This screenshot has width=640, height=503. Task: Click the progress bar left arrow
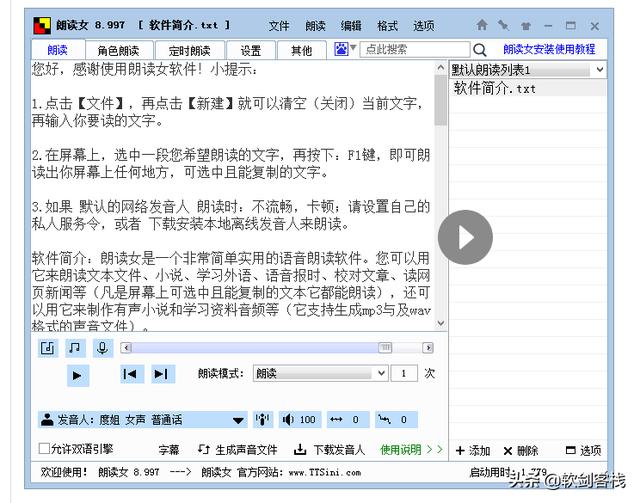pos(126,347)
